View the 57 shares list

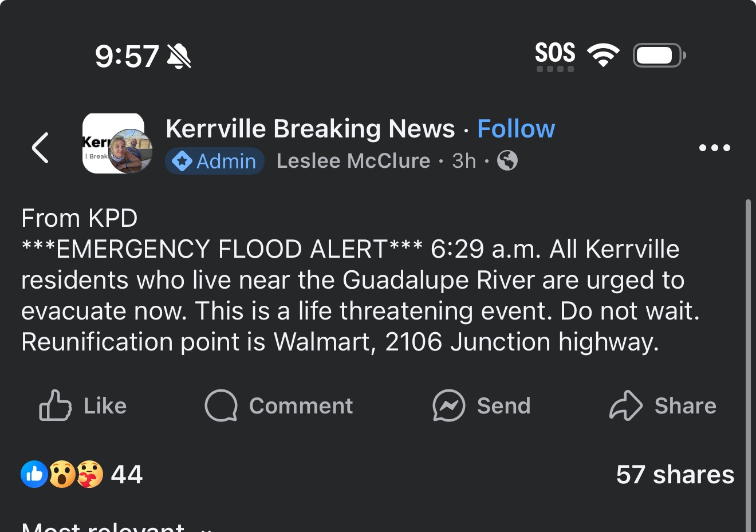[x=675, y=474]
